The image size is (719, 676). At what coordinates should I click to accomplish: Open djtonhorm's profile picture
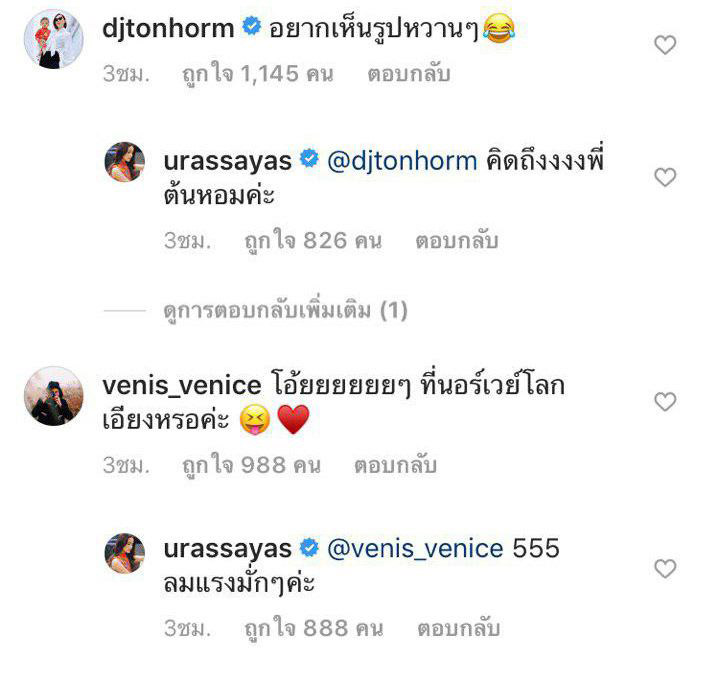click(x=54, y=39)
